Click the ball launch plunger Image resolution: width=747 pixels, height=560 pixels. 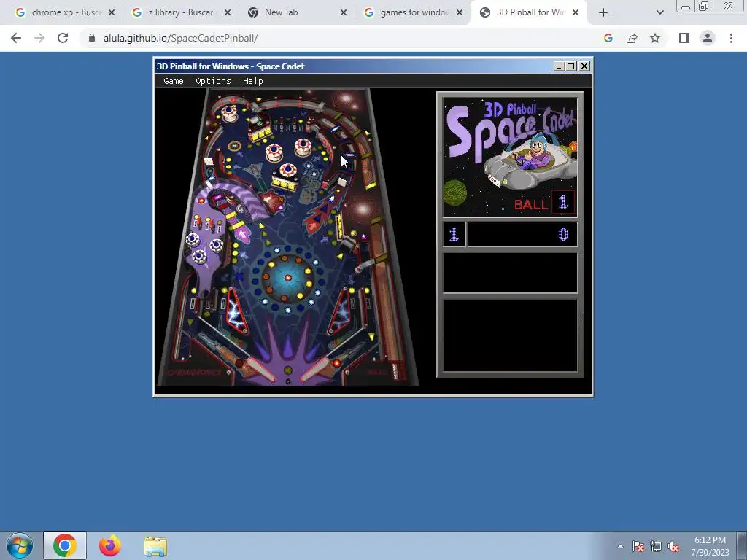click(395, 371)
